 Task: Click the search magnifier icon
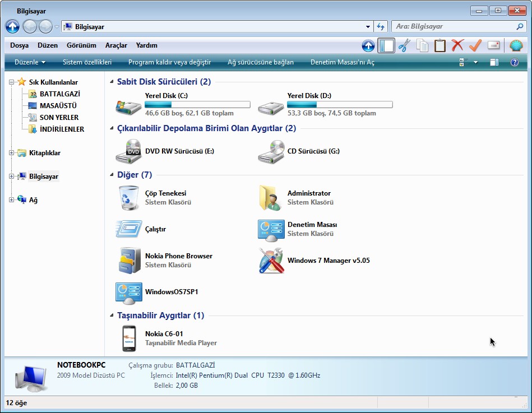520,26
